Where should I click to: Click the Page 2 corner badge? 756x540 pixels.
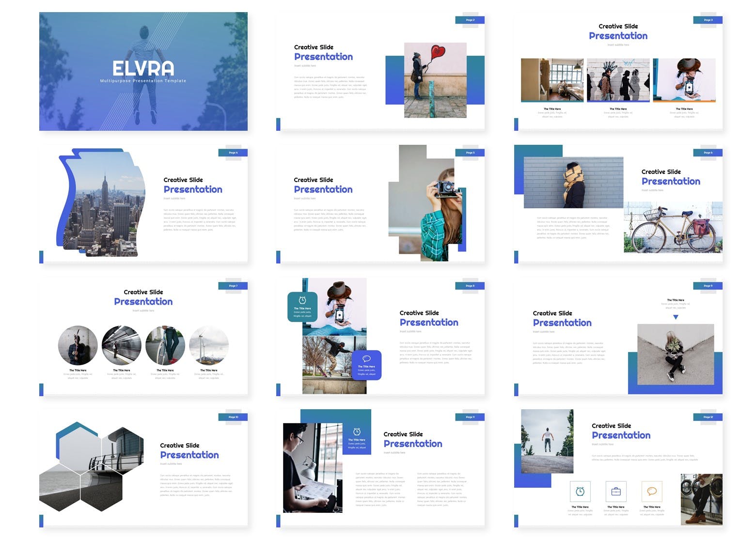click(x=470, y=20)
